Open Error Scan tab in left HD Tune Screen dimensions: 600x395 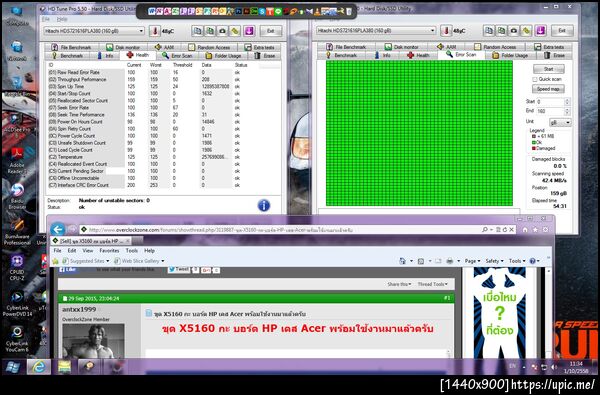pyautogui.click(x=177, y=55)
